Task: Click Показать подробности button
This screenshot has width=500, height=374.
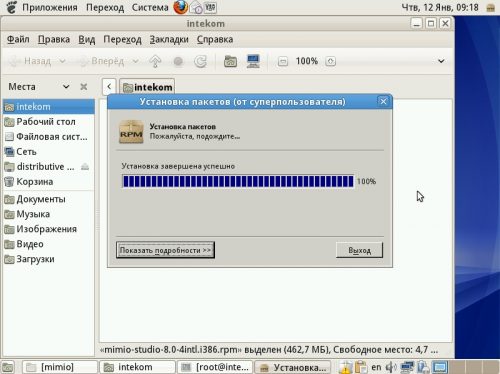Action: tap(165, 250)
